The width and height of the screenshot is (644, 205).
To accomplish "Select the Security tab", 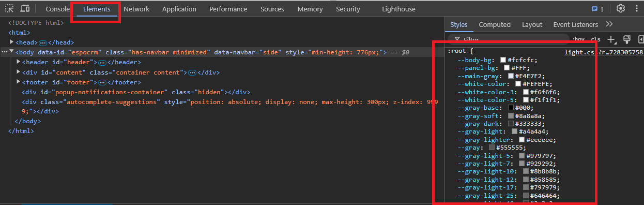I will click(348, 9).
